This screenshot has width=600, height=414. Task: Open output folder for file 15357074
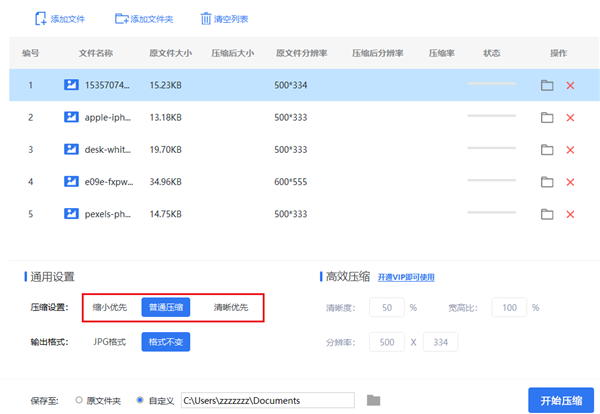tap(547, 85)
